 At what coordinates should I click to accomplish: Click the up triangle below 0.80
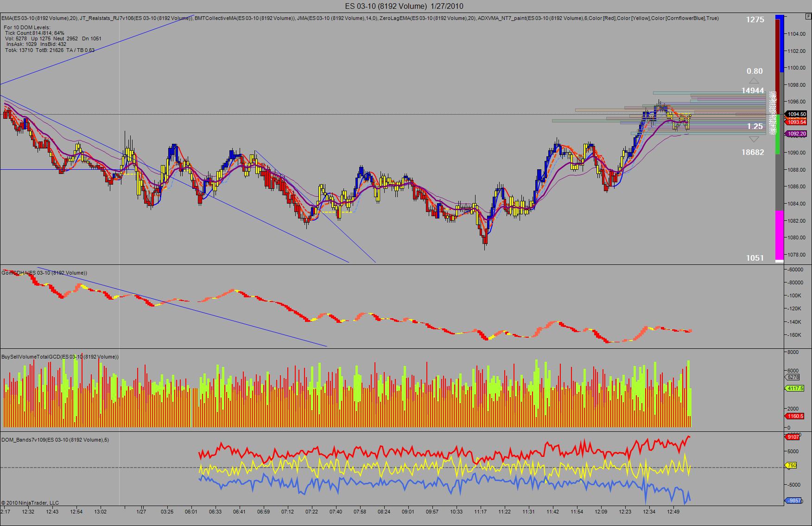754,81
